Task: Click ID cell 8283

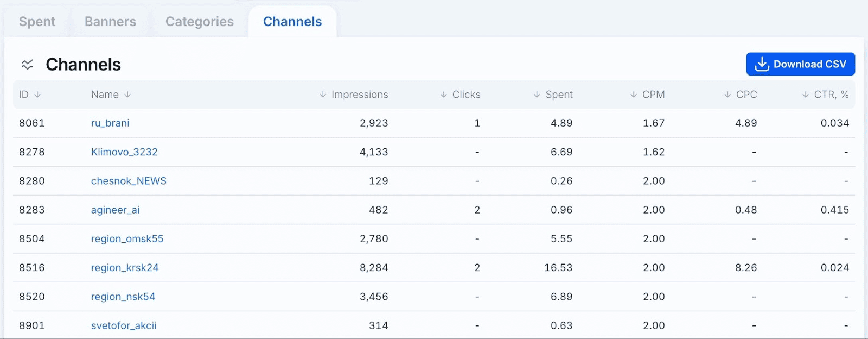Action: tap(32, 210)
